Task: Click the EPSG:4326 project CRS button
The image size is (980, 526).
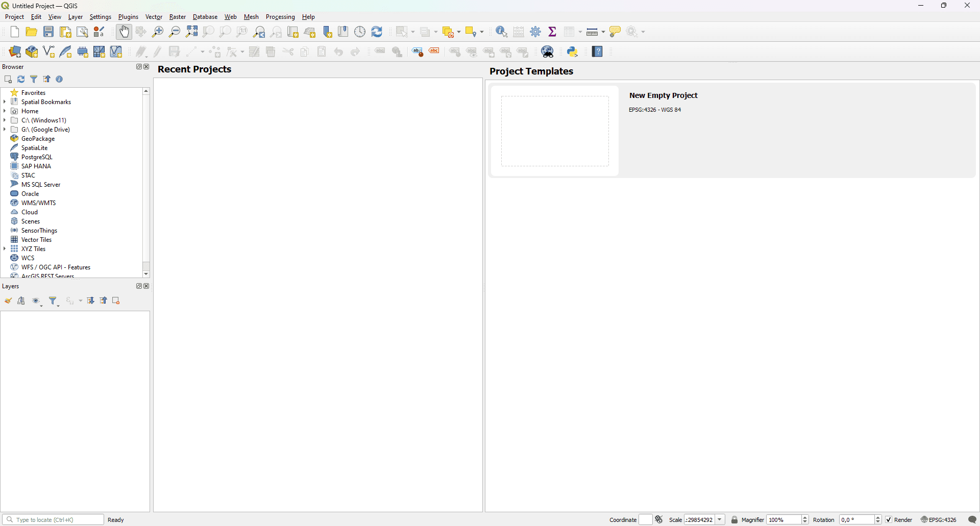Action: pos(939,520)
